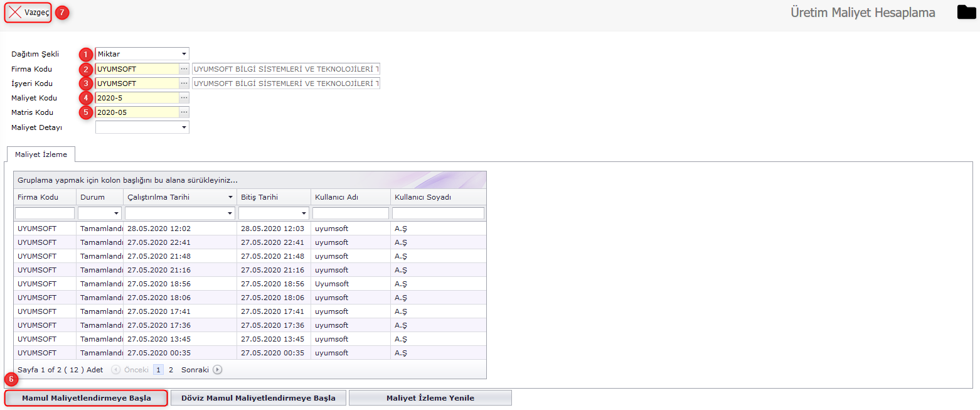Select the row run at 27.05.2020 22:41
Image resolution: width=980 pixels, height=410 pixels.
click(x=250, y=242)
